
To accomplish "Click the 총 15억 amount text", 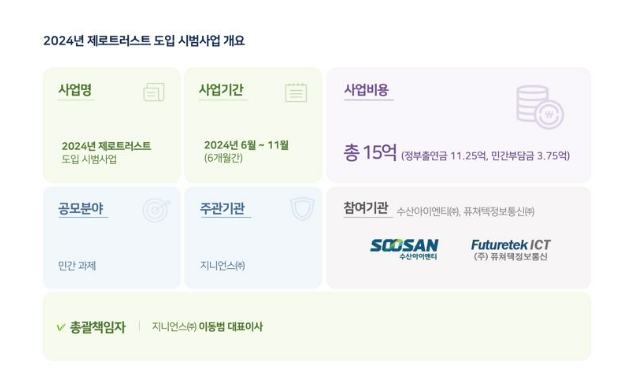I will point(370,152).
